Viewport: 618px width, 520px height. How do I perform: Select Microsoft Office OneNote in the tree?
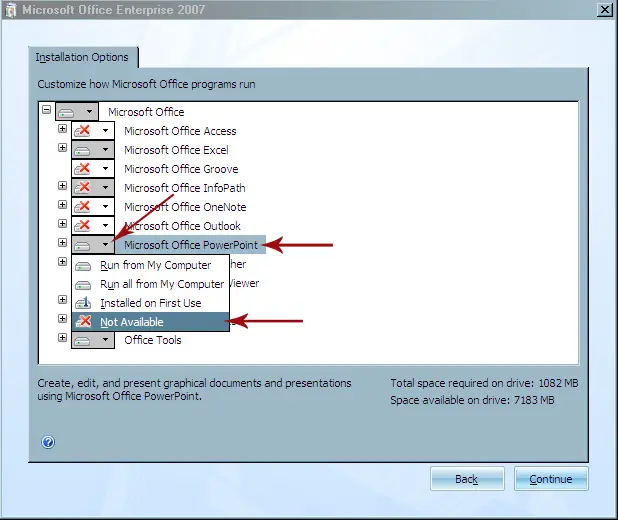185,207
